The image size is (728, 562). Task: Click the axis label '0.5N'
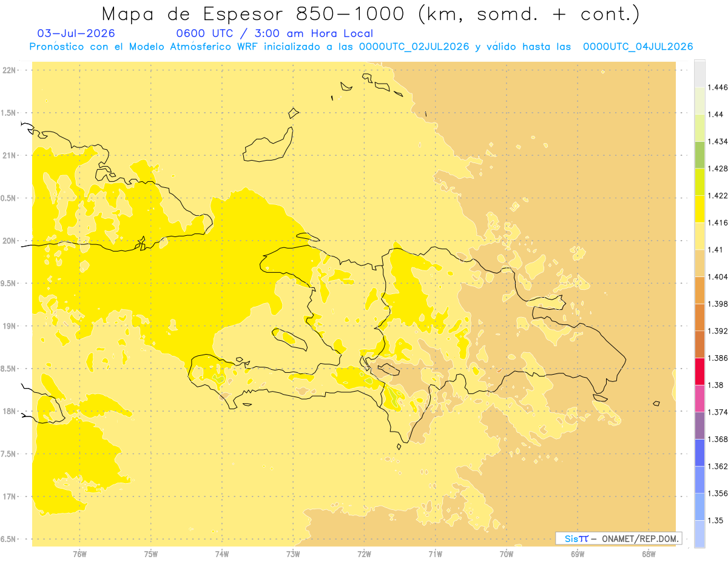coord(8,198)
